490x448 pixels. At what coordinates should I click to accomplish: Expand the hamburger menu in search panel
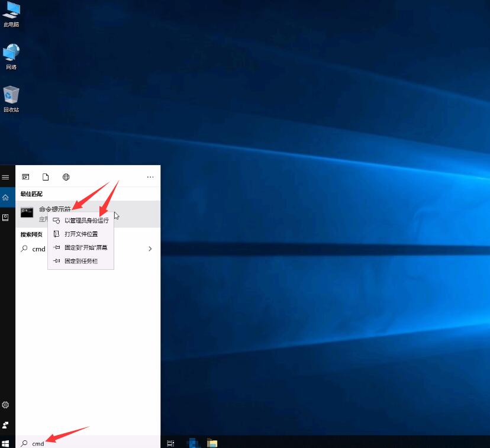(5, 176)
